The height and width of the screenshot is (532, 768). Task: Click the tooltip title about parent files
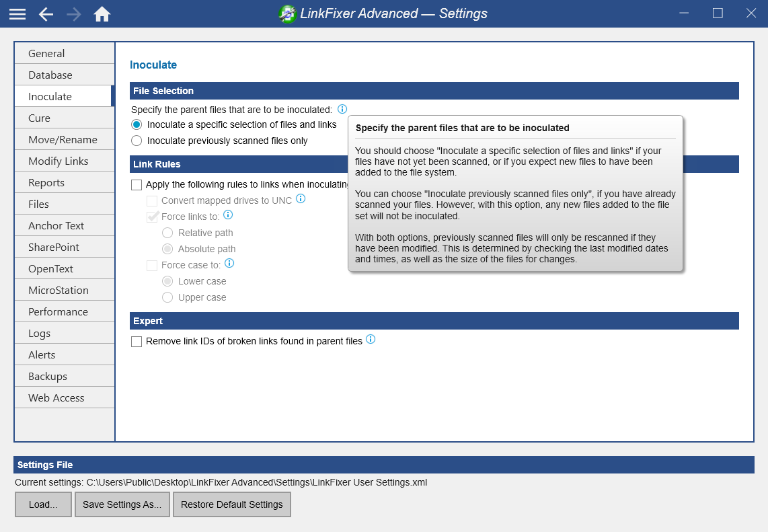463,128
